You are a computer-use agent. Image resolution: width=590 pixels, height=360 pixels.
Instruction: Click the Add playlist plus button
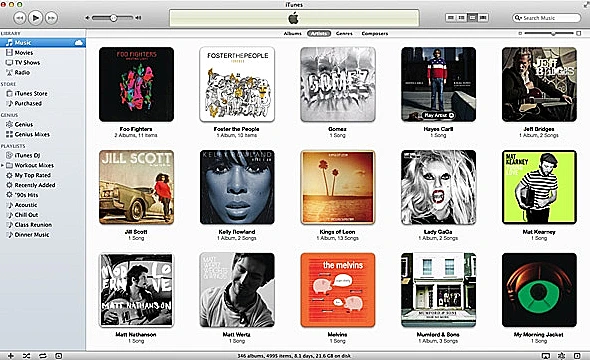(11, 355)
